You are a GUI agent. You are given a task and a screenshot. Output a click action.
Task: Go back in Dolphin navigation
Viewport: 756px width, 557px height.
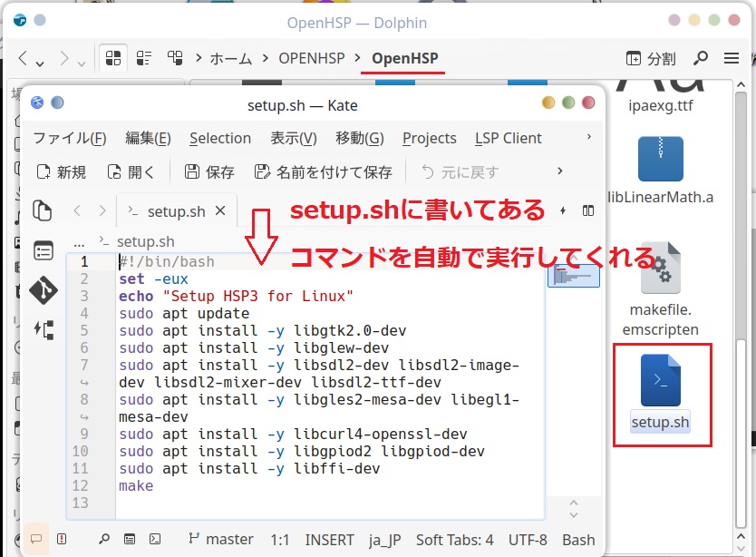pyautogui.click(x=22, y=58)
